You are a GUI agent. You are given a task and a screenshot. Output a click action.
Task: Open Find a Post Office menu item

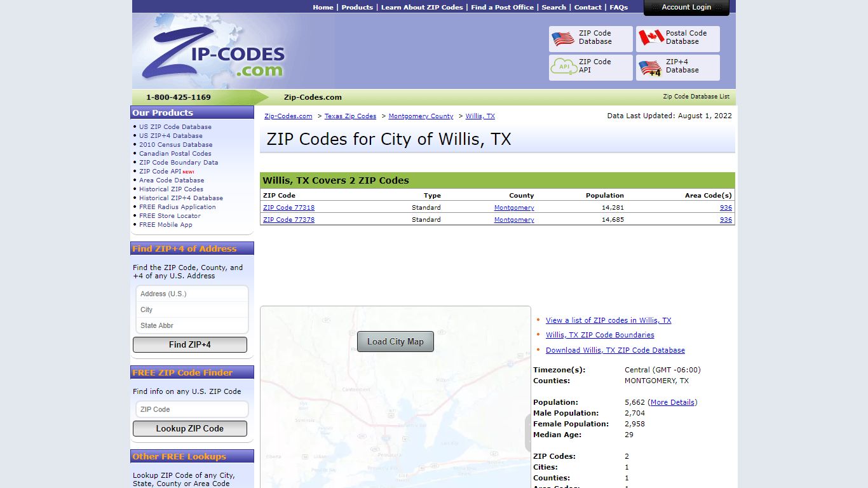point(502,8)
